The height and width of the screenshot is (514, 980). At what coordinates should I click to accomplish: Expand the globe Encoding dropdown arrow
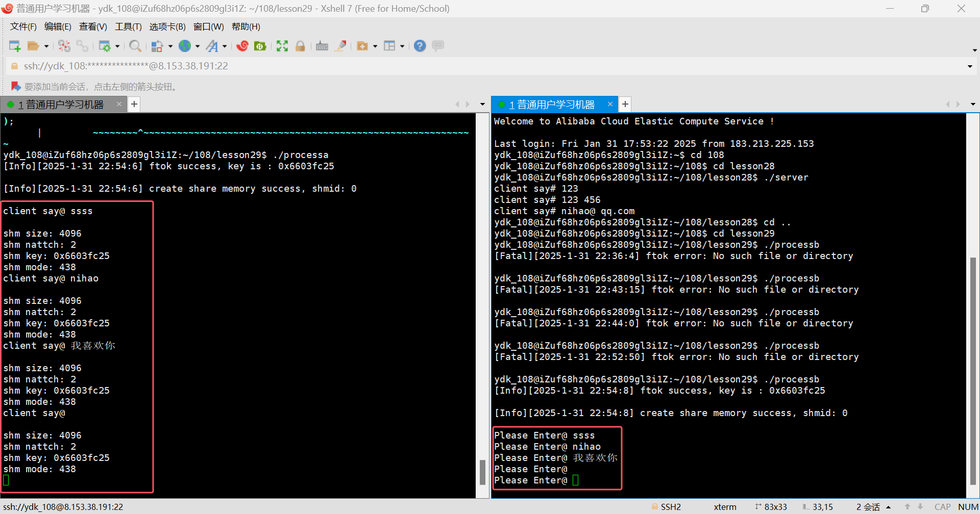coord(198,46)
